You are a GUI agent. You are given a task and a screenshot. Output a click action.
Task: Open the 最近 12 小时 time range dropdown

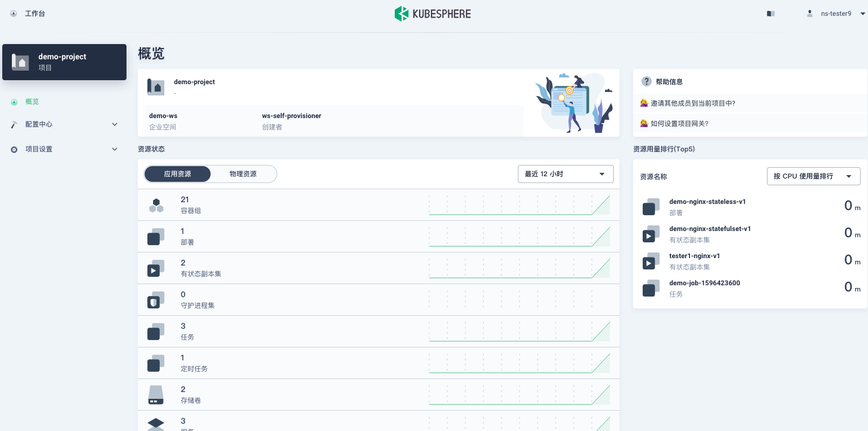pyautogui.click(x=565, y=174)
